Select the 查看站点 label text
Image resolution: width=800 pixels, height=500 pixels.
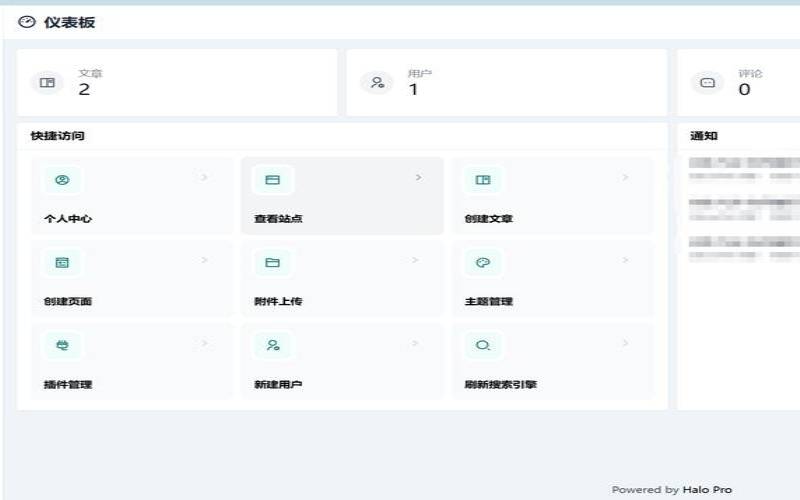click(278, 218)
